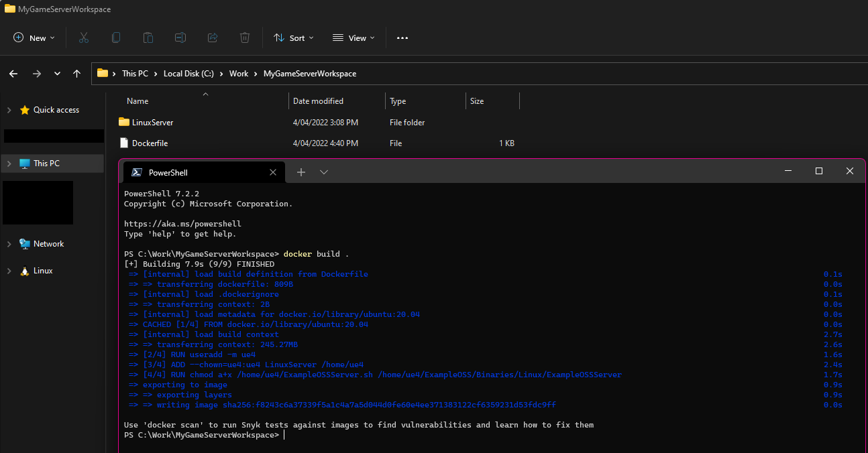Click the forward navigation arrow
868x453 pixels.
37,74
